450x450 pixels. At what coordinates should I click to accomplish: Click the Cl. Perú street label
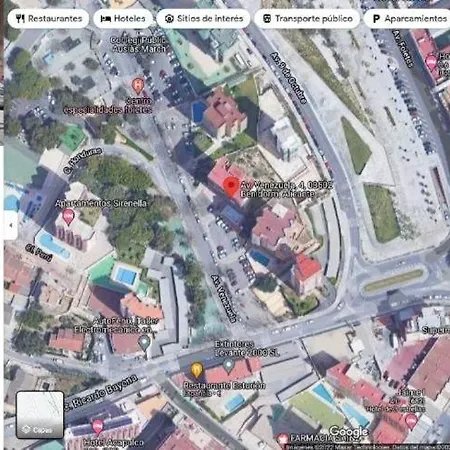[39, 253]
